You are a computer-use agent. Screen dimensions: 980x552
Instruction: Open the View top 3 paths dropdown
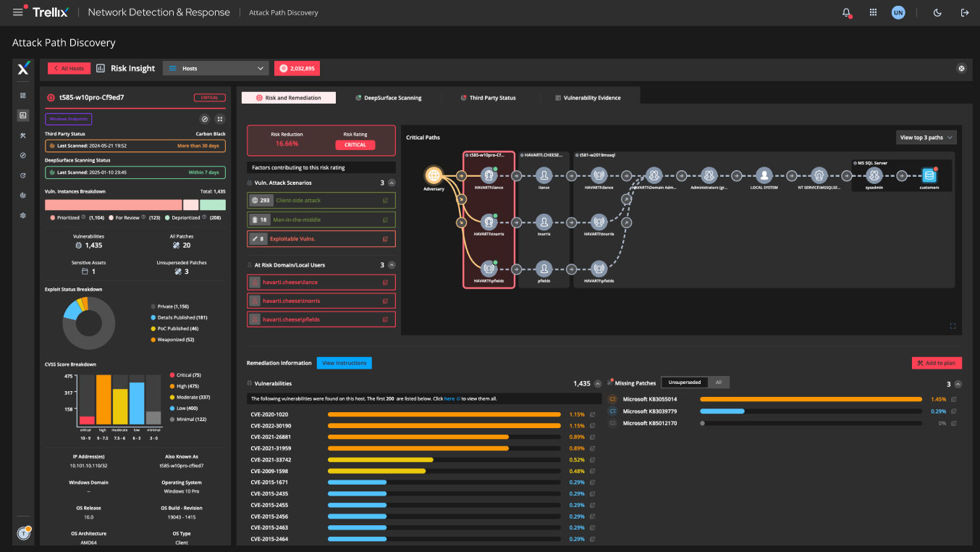click(926, 138)
